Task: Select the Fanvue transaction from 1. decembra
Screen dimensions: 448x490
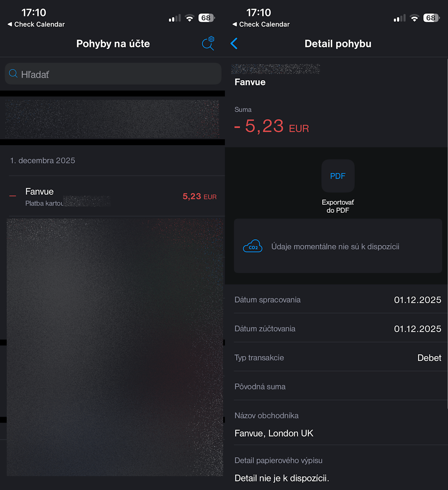Action: pyautogui.click(x=112, y=196)
